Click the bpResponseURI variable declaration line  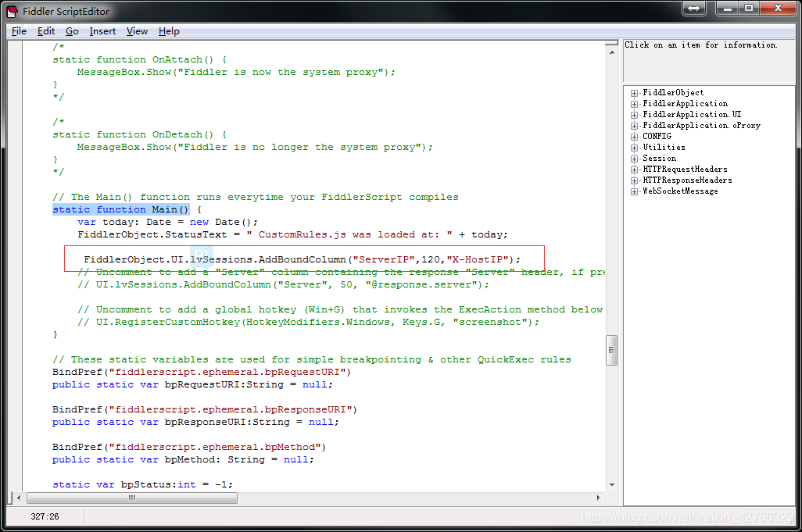195,422
